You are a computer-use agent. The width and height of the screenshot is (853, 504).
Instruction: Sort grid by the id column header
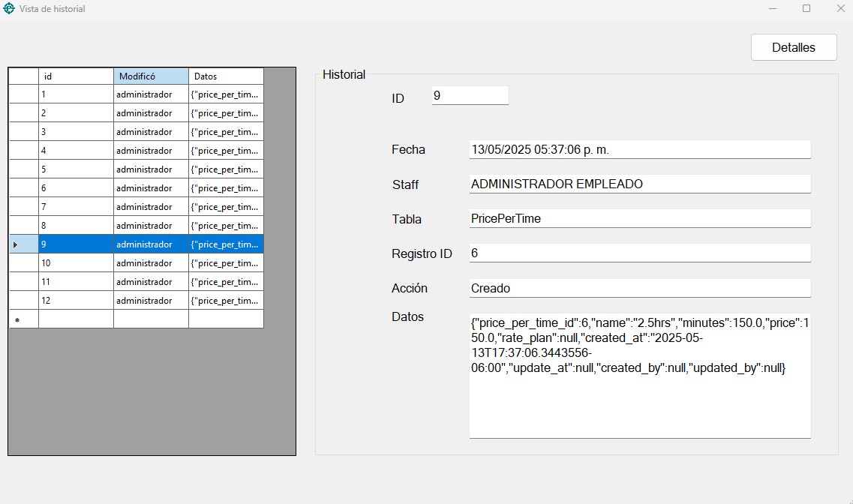[75, 76]
